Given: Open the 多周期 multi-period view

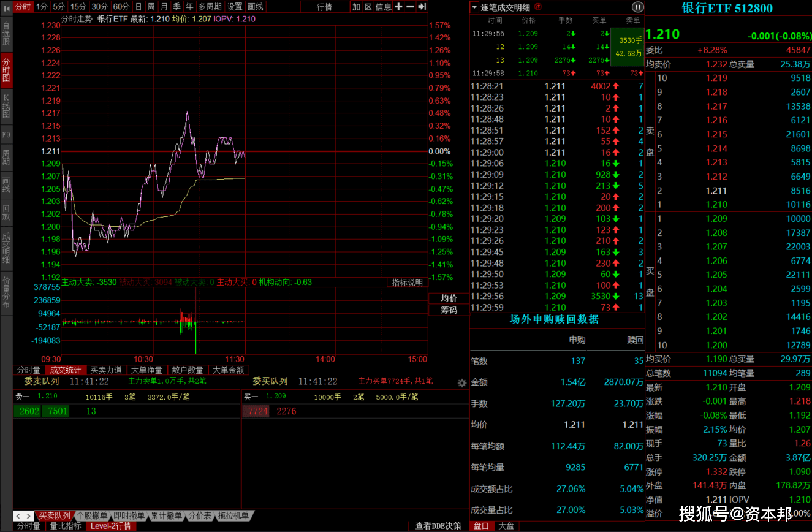Looking at the screenshot, I should click(210, 6).
